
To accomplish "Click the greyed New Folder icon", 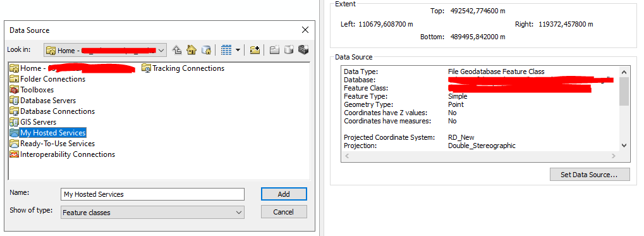I will [275, 50].
